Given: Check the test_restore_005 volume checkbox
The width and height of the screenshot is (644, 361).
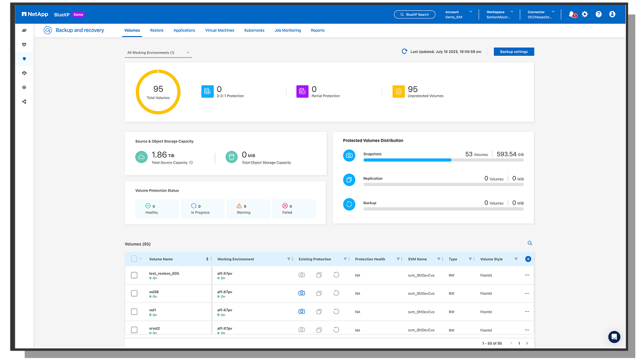Looking at the screenshot, I should (x=134, y=275).
